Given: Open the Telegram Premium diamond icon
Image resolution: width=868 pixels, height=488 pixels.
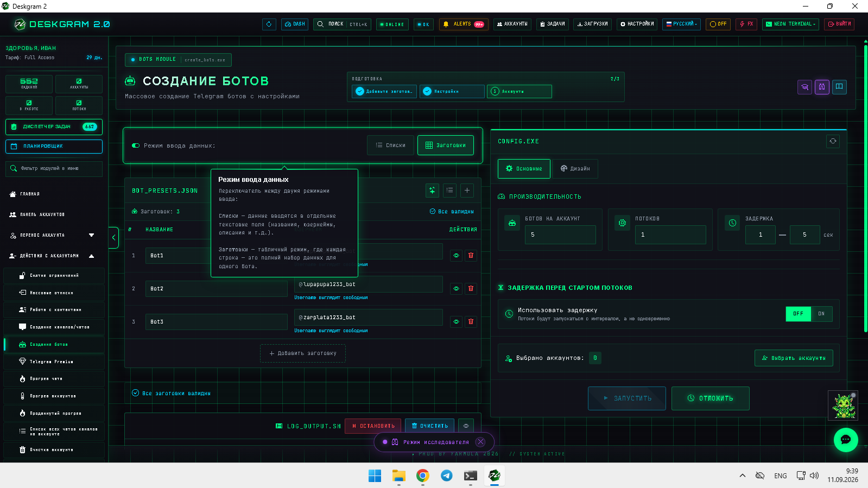Looking at the screenshot, I should (22, 362).
